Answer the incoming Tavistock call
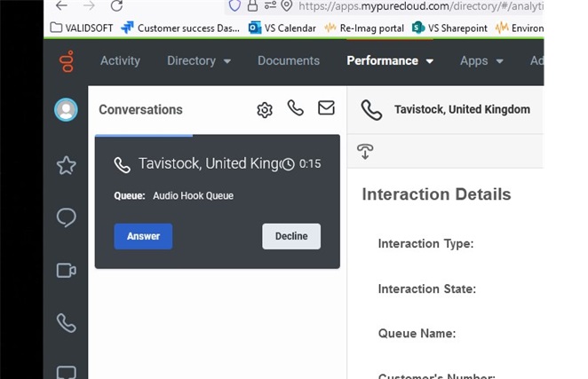Viewport: 588px width, 379px height. (x=143, y=236)
